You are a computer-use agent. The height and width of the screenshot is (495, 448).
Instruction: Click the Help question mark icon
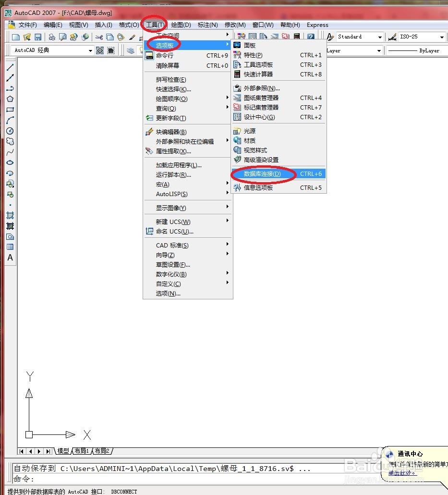point(311,37)
